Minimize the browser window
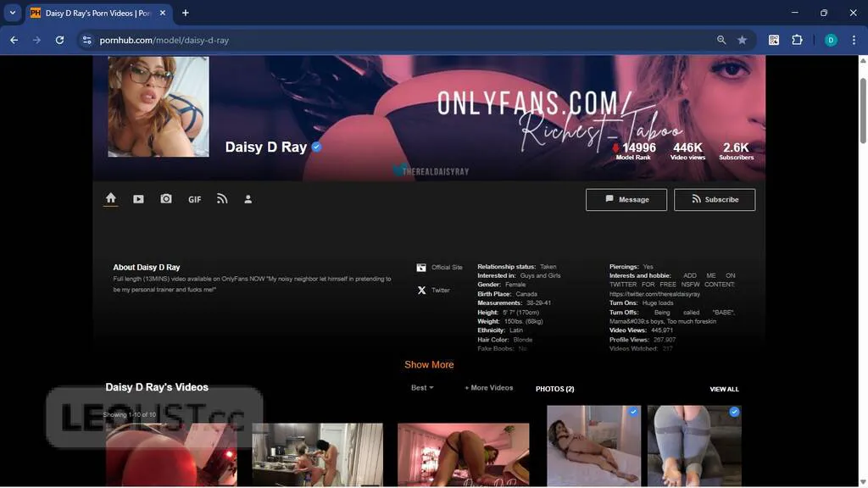868x488 pixels. pos(795,12)
